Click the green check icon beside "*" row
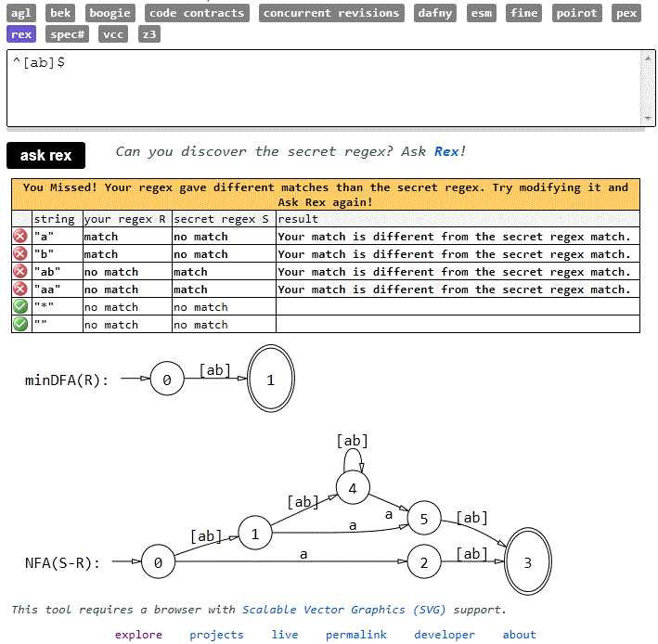 pos(20,307)
